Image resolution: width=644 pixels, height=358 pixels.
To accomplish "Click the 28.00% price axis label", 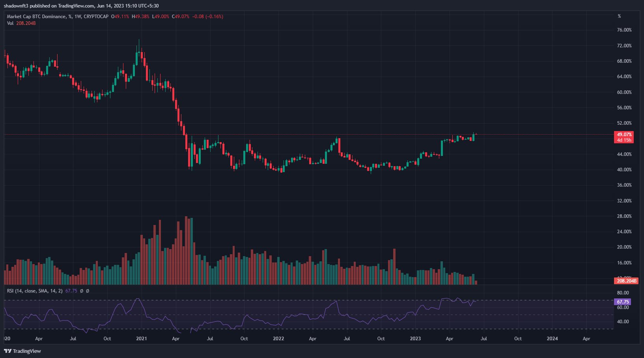I will pos(624,216).
